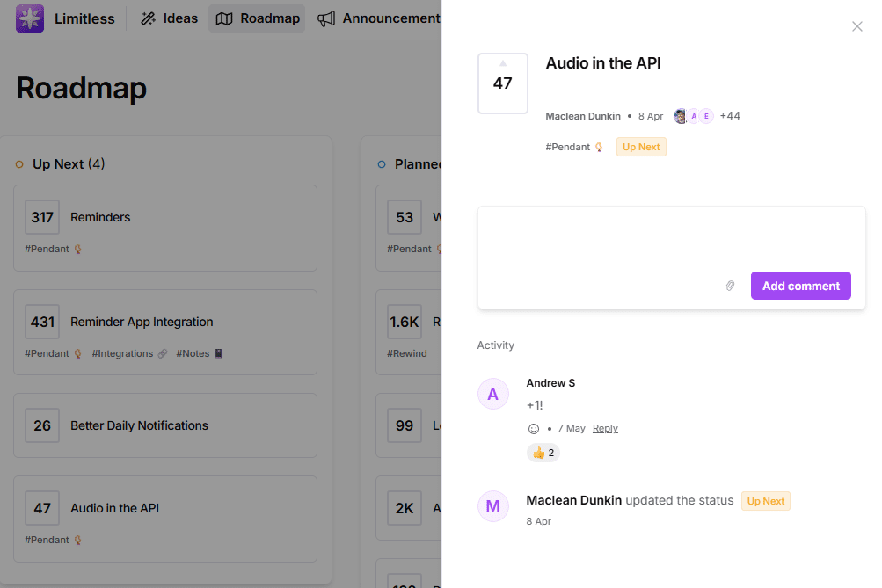This screenshot has height=588, width=882.
Task: Click Maclean Dunkin's avatar in Activity
Action: [492, 506]
